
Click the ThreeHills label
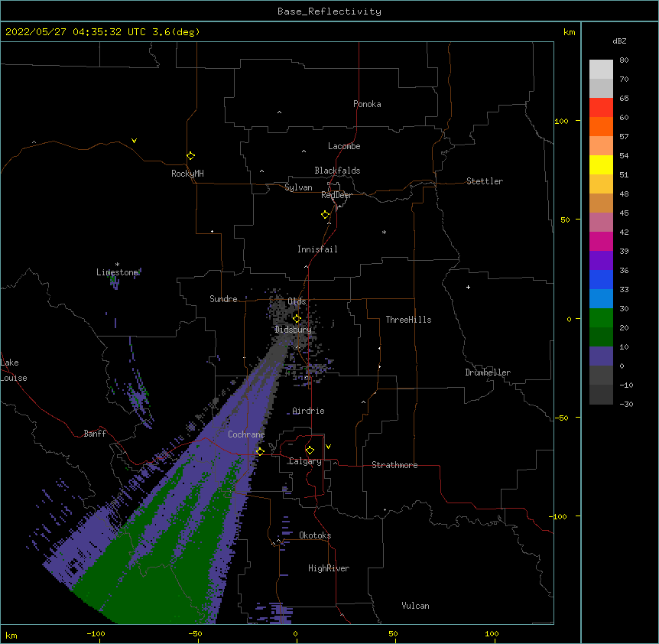click(408, 320)
